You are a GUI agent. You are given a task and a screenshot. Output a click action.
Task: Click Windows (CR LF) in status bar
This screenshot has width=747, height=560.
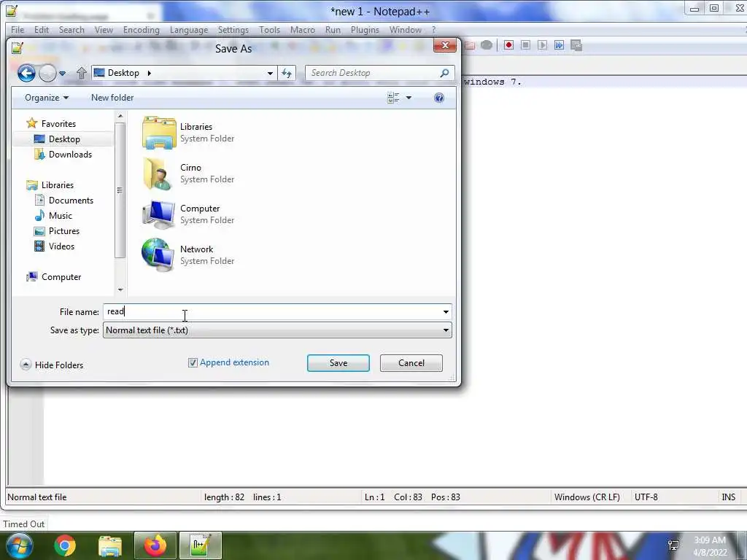tap(587, 497)
